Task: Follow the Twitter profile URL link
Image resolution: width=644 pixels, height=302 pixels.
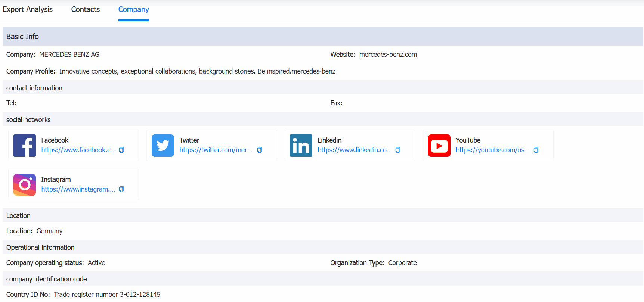Action: (x=216, y=150)
